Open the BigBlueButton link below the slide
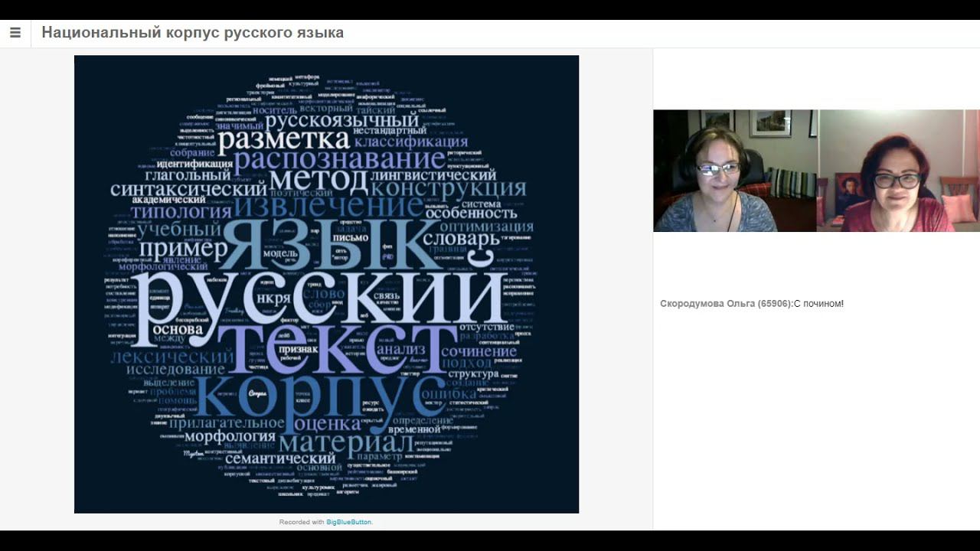980x551 pixels. click(348, 522)
